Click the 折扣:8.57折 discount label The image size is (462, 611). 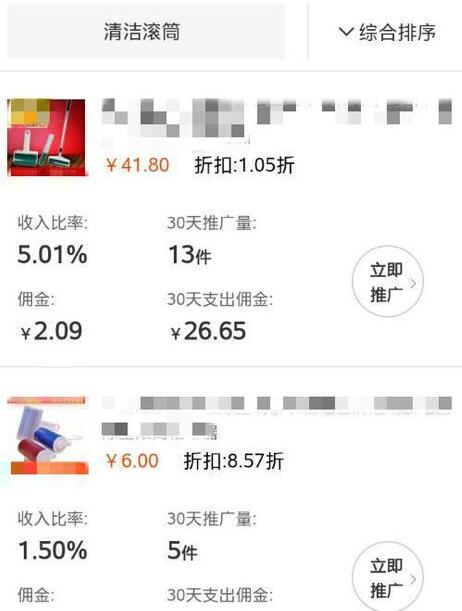point(234,461)
